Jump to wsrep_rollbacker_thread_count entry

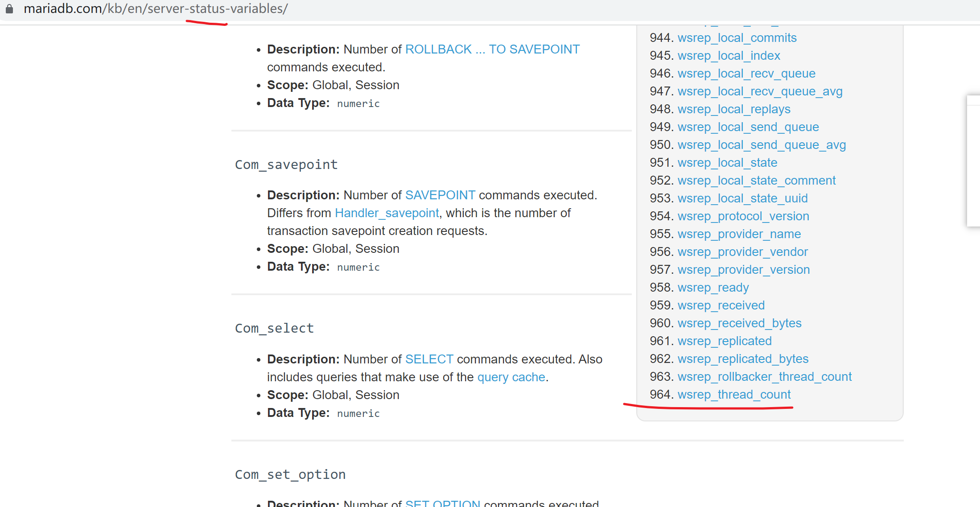pos(764,377)
